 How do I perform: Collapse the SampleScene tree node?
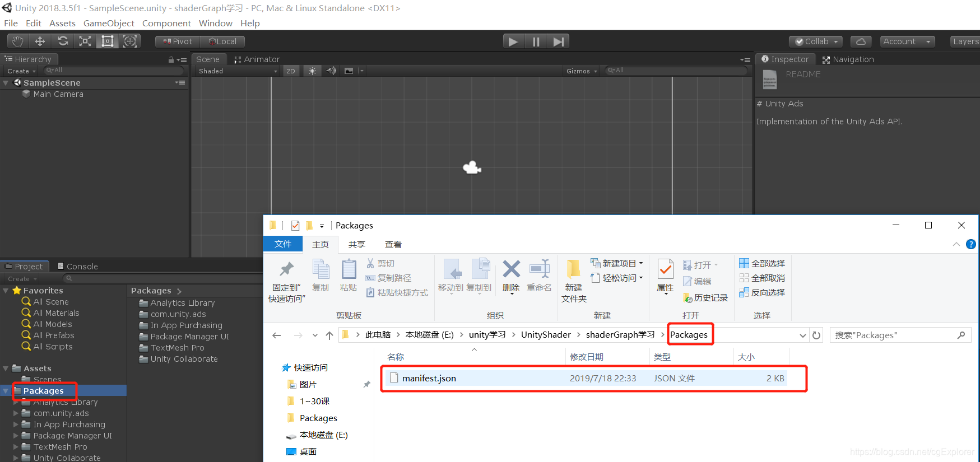6,83
